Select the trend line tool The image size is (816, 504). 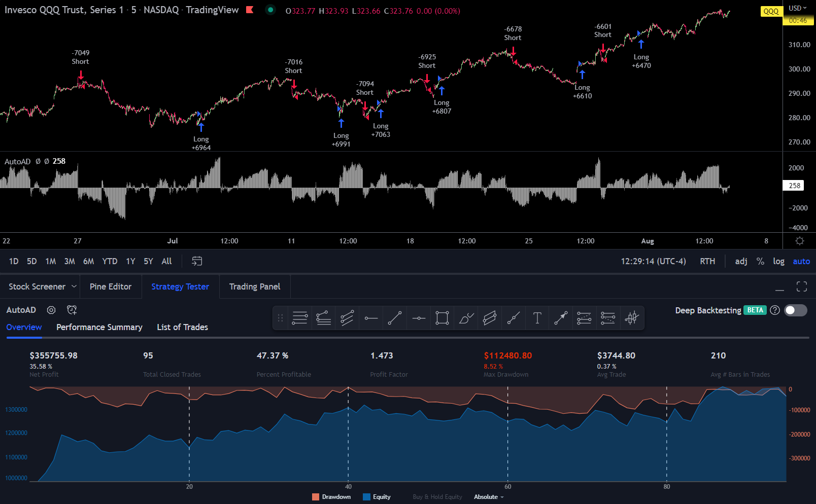(395, 318)
